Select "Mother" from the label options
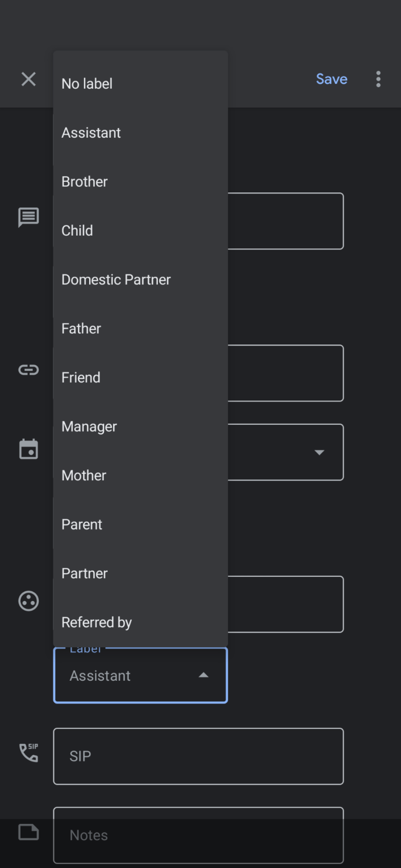The image size is (401, 868). [x=84, y=476]
